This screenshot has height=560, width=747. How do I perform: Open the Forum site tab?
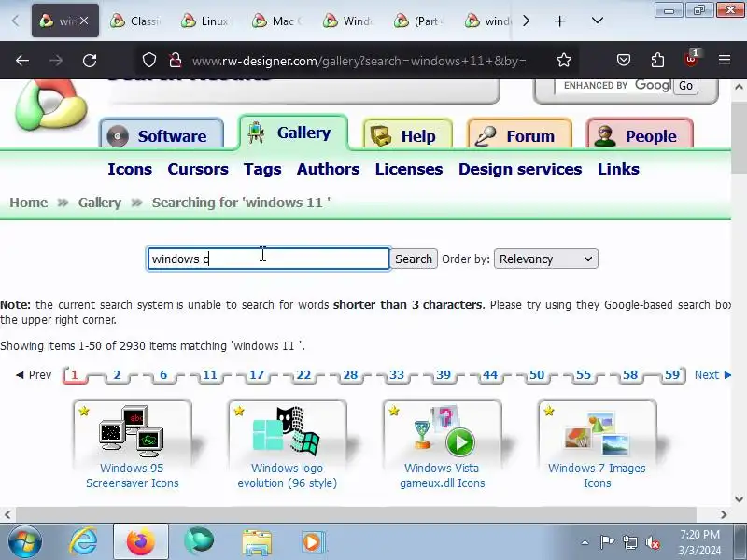tap(519, 135)
